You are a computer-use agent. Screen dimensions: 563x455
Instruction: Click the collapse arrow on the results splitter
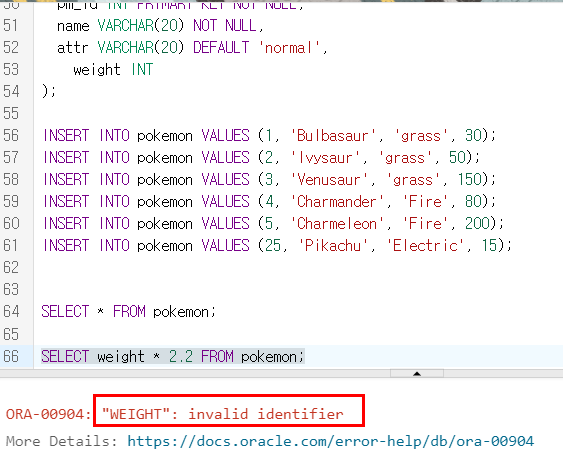click(x=417, y=374)
